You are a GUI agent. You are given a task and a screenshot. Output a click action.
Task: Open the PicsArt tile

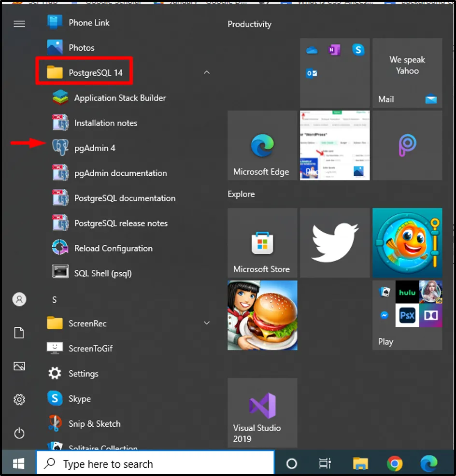tap(407, 145)
